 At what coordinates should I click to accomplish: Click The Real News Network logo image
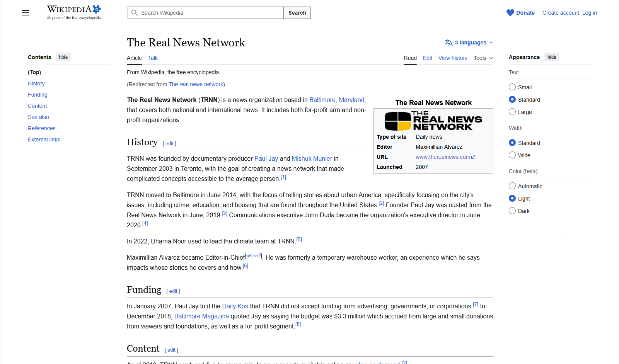point(433,121)
